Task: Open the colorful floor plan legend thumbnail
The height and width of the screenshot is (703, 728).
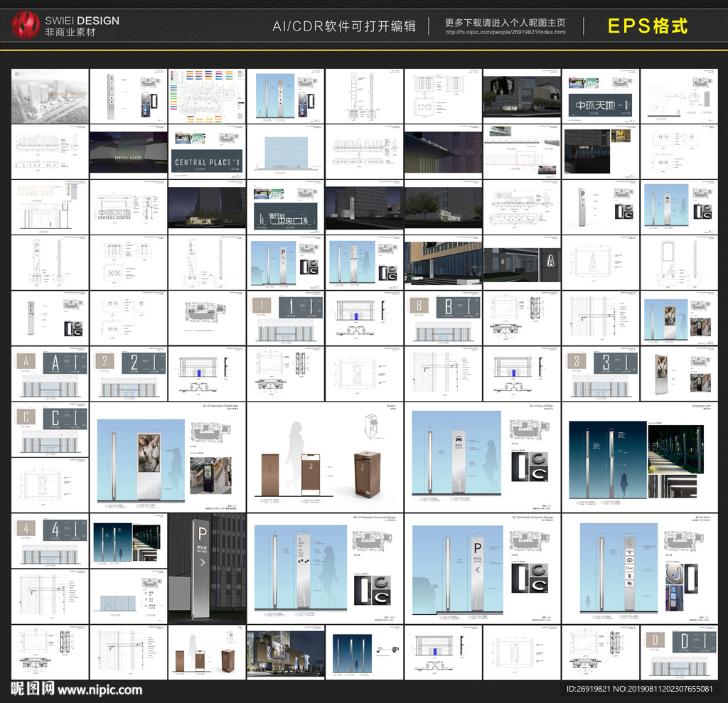Action: point(207,96)
